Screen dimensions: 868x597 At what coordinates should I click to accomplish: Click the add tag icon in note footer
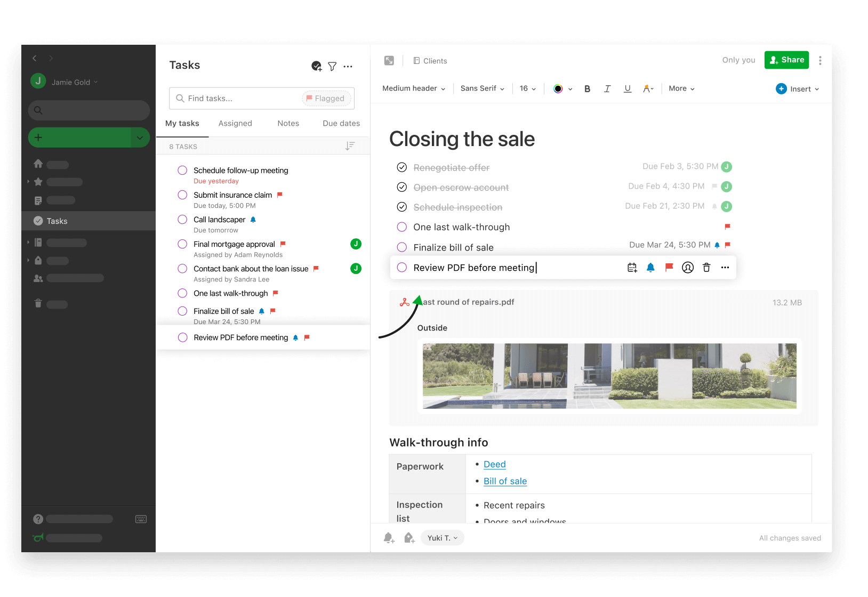409,538
